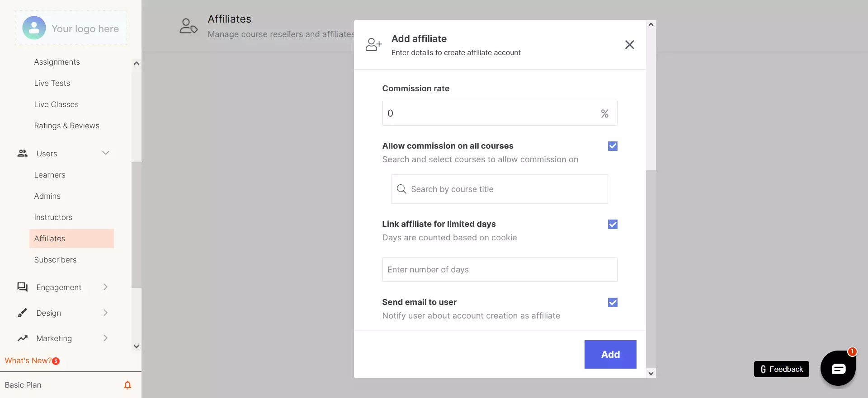Click the Add button
The image size is (868, 398).
pos(610,354)
